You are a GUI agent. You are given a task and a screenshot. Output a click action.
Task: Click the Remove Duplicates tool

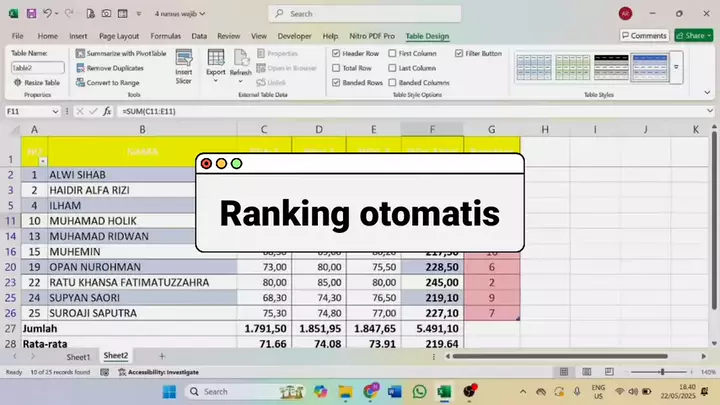point(112,67)
